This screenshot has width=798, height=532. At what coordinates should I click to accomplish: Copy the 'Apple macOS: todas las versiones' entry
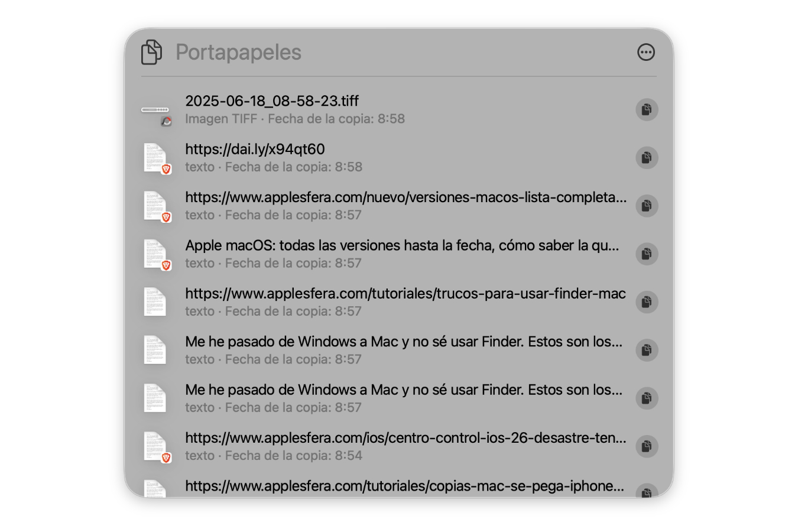[647, 254]
